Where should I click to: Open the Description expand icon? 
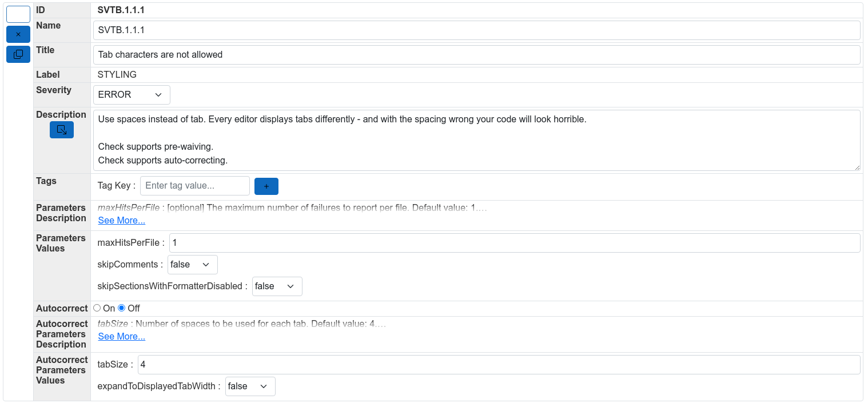pyautogui.click(x=61, y=129)
